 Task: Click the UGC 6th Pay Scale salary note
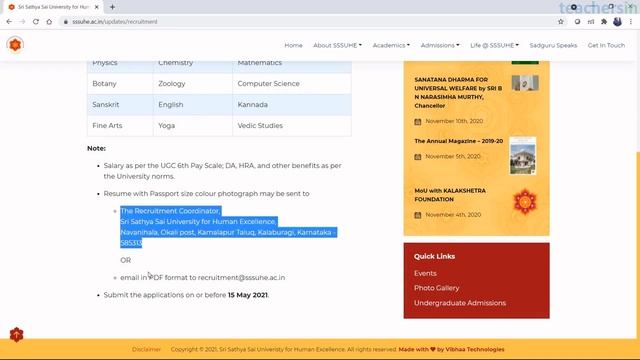[222, 171]
